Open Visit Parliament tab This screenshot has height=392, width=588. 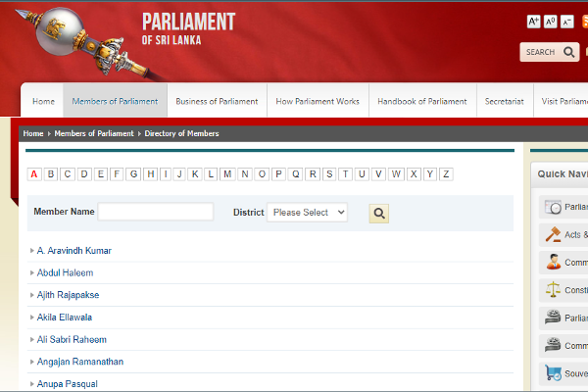coord(563,101)
